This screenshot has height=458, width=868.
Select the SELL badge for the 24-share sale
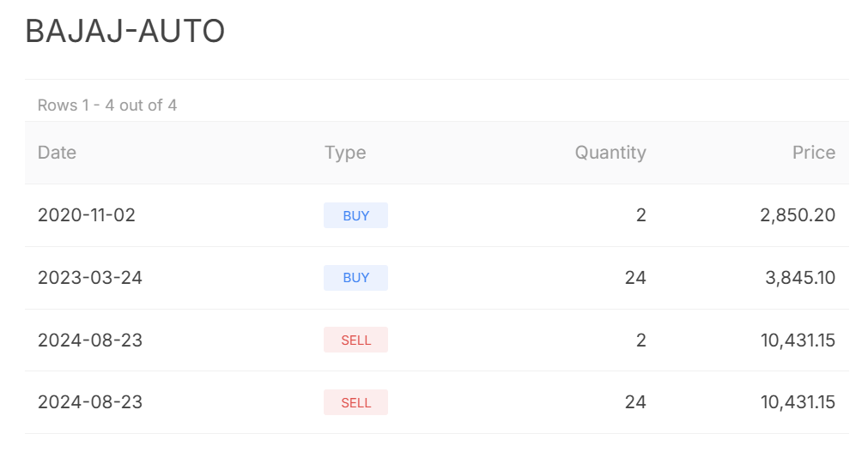[x=355, y=402]
